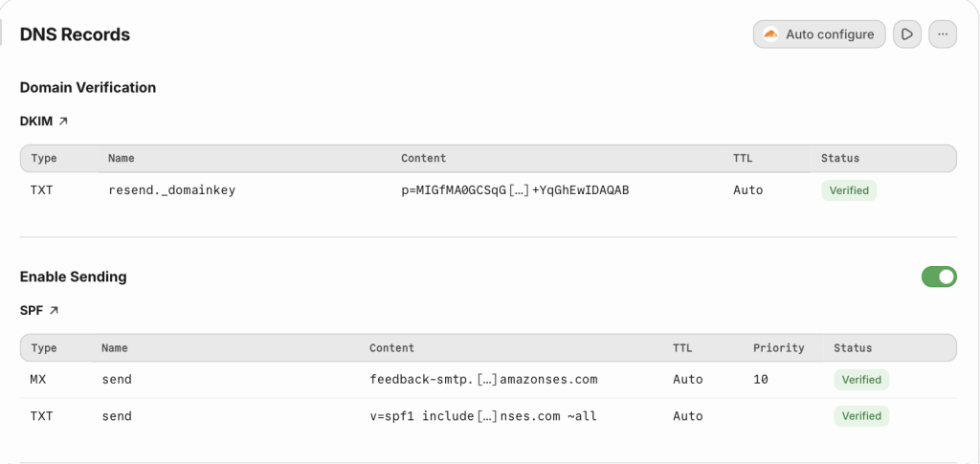Click the Type header in DKIM table
980x464 pixels.
pos(43,159)
